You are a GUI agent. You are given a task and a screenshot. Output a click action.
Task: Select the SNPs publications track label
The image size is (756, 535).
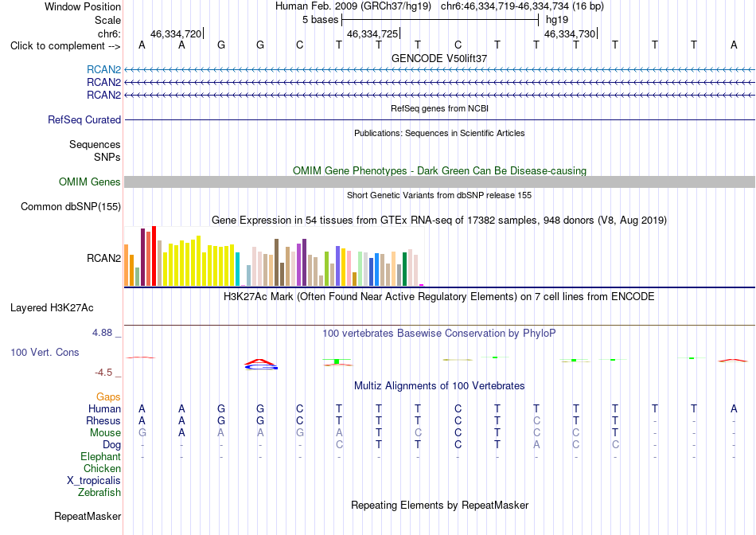(x=107, y=157)
